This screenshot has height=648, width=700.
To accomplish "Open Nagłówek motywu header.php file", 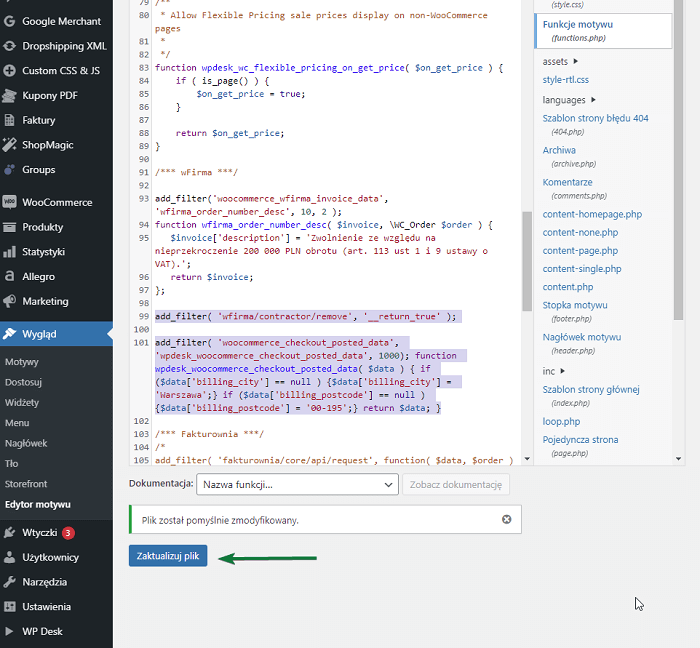I will click(x=581, y=343).
